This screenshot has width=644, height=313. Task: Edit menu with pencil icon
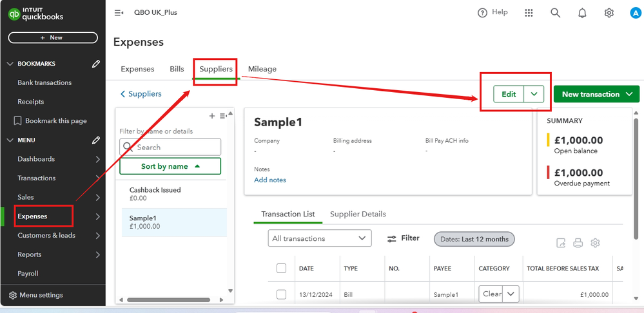click(x=95, y=140)
